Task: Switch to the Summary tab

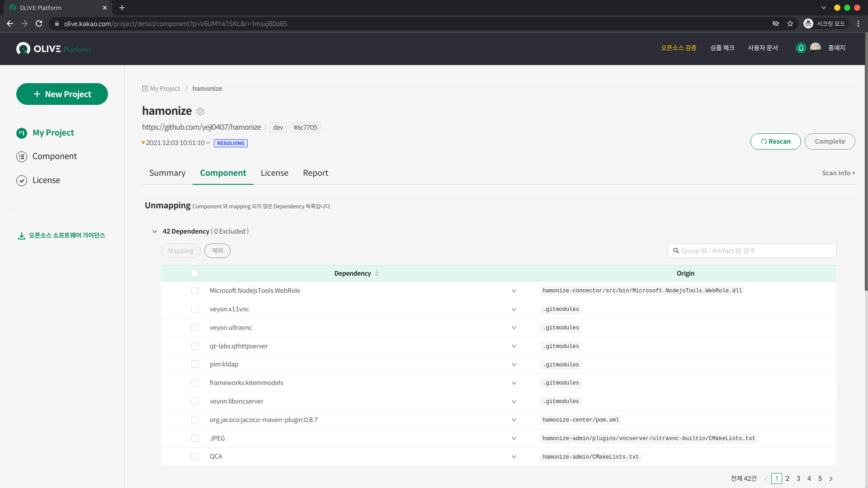Action: click(167, 173)
